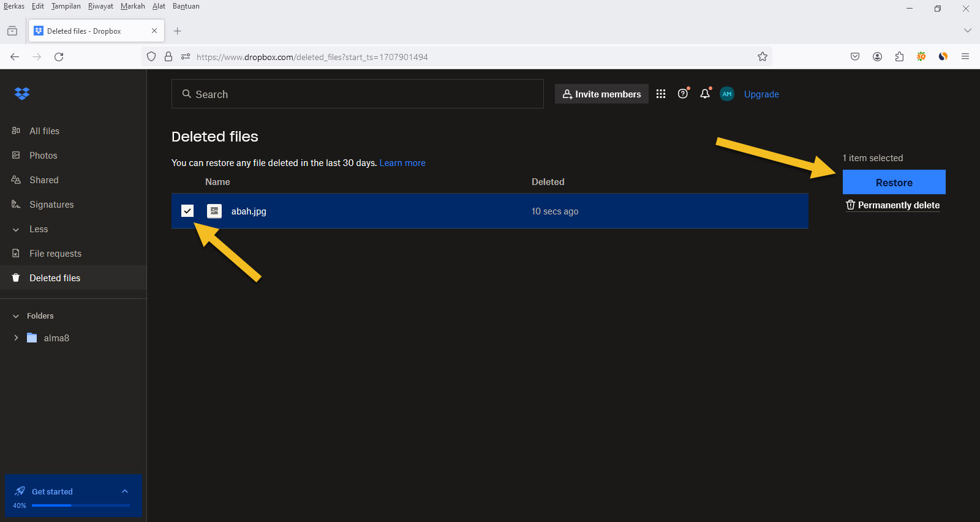Click the browser reload button

tap(59, 56)
